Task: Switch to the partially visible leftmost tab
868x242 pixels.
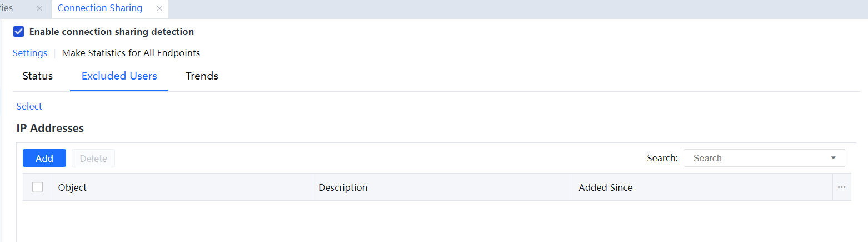Action: click(8, 8)
